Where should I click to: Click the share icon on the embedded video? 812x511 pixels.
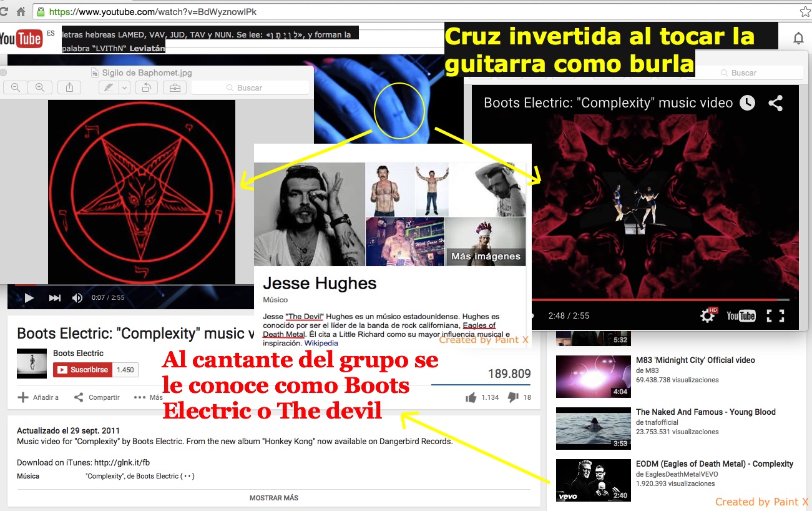pyautogui.click(x=775, y=103)
